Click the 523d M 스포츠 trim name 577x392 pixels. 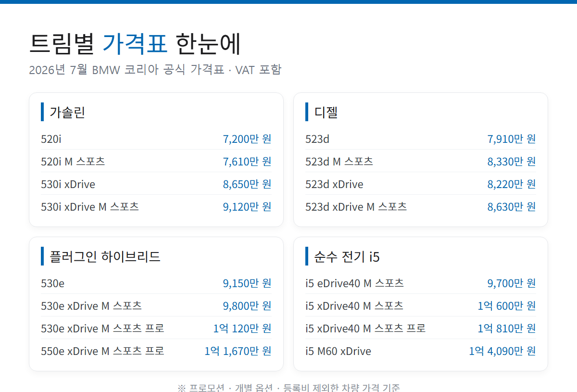[339, 162]
